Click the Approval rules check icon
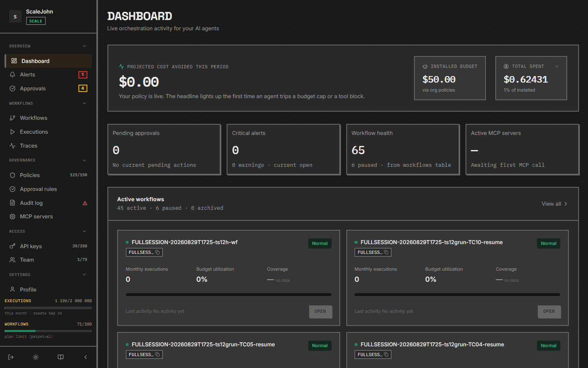 click(13, 189)
